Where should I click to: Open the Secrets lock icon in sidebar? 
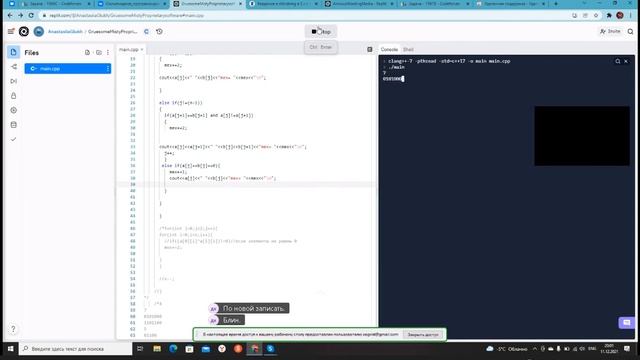pyautogui.click(x=13, y=96)
